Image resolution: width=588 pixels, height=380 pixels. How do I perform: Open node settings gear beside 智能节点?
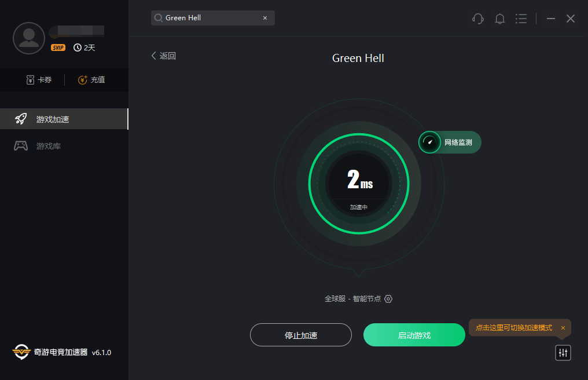pos(388,299)
